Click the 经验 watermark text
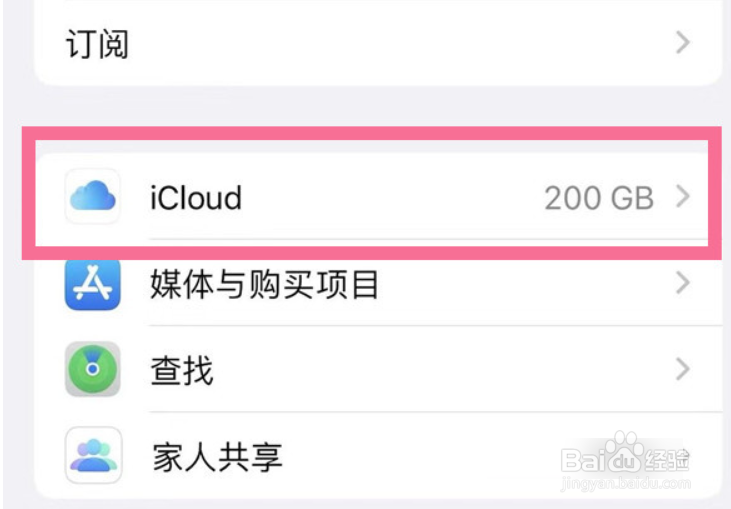Screen dimensions: 731x509 665,461
